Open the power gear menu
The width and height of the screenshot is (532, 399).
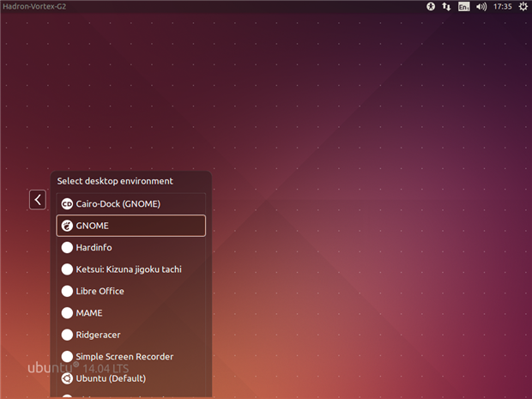(523, 7)
